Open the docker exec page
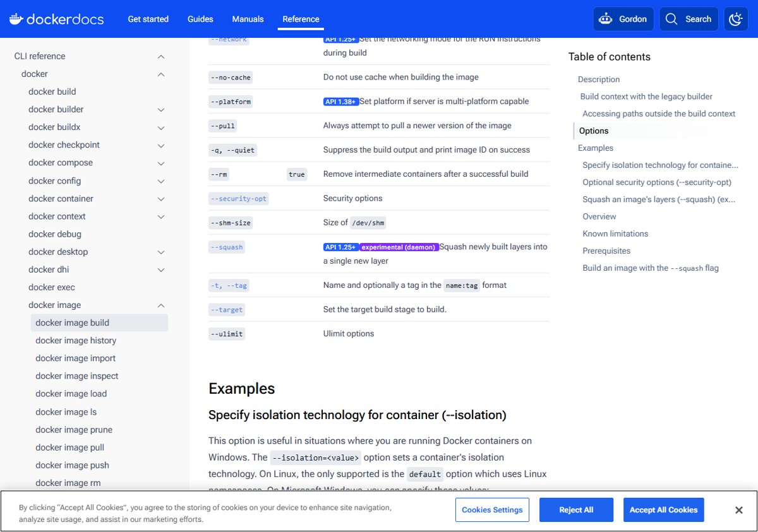The height and width of the screenshot is (532, 758). [52, 287]
